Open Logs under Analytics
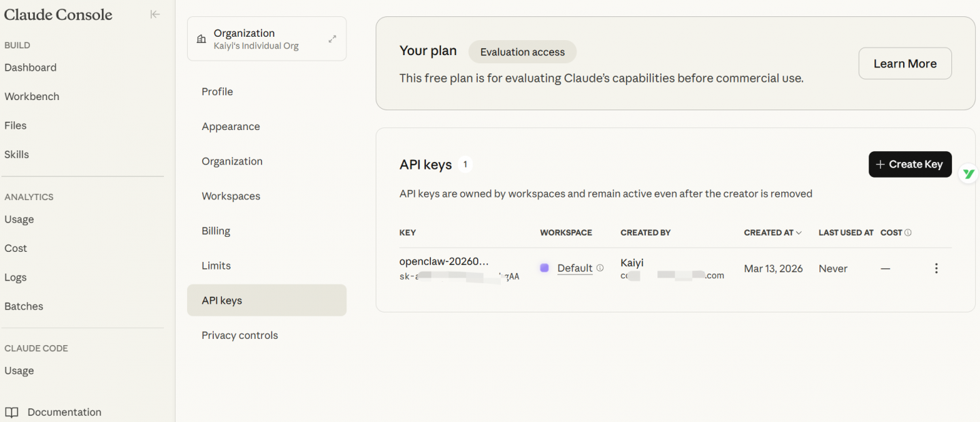This screenshot has height=422, width=980. tap(16, 277)
